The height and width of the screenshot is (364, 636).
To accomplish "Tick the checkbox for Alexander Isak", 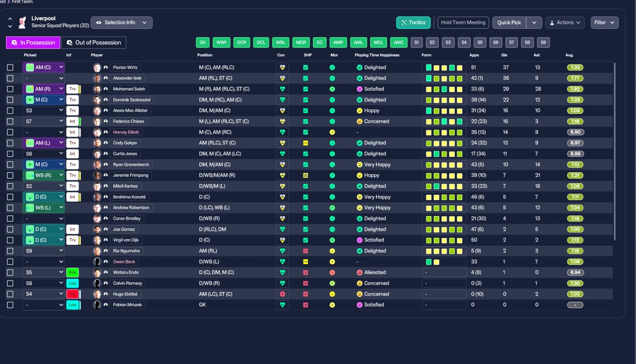I will click(x=10, y=78).
